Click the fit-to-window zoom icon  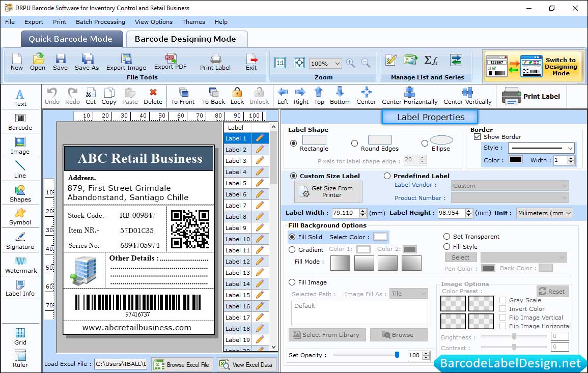point(299,63)
